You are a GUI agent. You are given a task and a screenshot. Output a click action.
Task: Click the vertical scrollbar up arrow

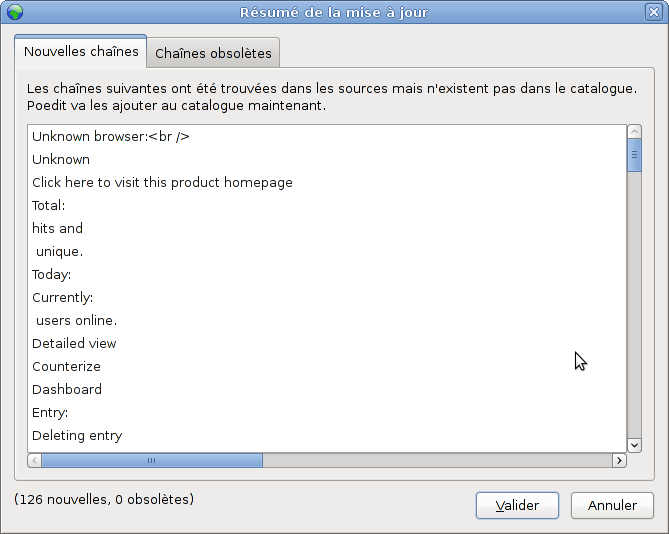(x=634, y=132)
